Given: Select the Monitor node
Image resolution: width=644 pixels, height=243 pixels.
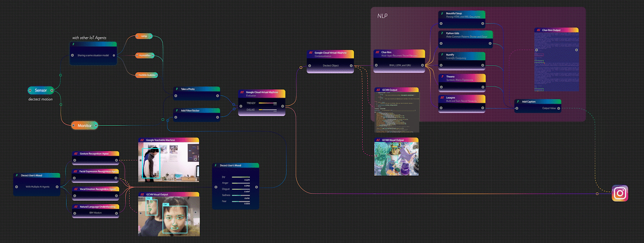Looking at the screenshot, I should [85, 125].
